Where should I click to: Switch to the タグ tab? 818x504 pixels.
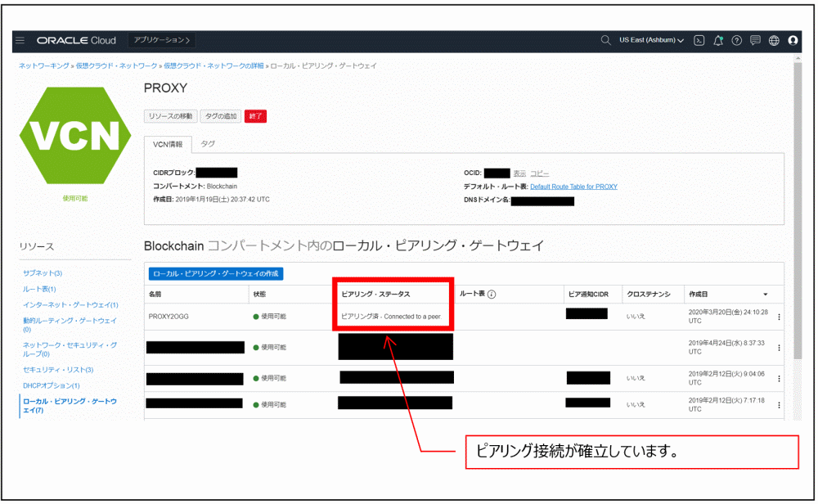tap(208, 144)
